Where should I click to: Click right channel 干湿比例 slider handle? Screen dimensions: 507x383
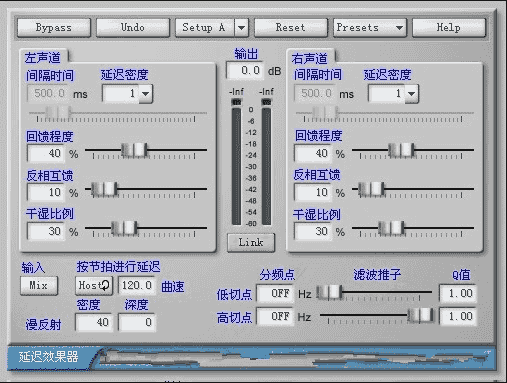coord(391,228)
